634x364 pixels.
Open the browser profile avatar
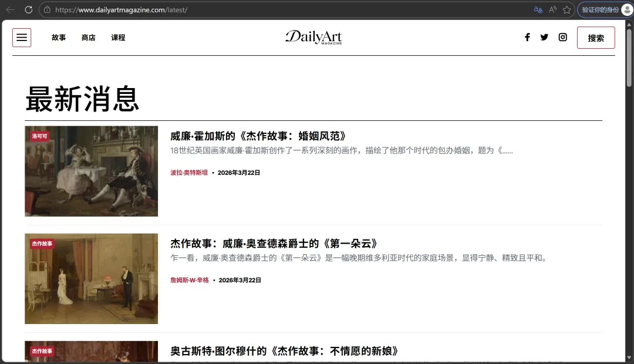(627, 10)
